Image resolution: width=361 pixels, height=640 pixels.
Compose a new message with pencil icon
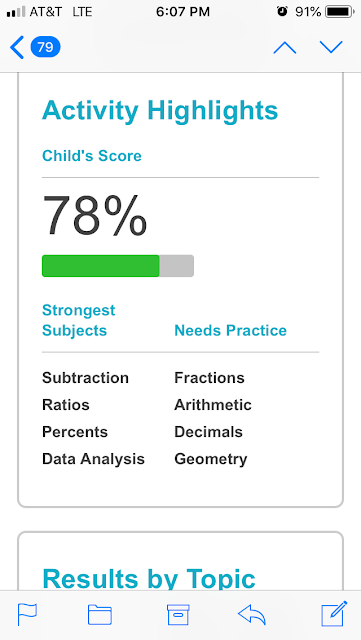[334, 613]
